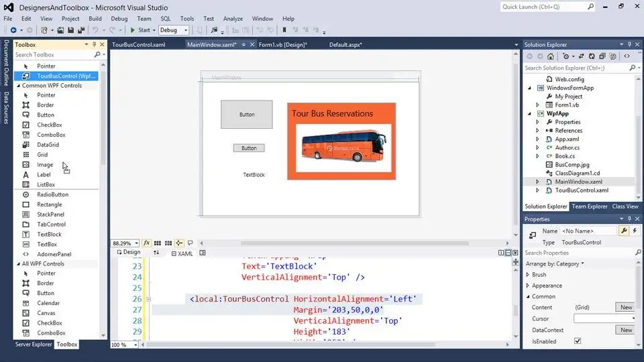This screenshot has width=644, height=362.
Task: Toggle the IsEnabled checkbox
Action: pyautogui.click(x=578, y=341)
